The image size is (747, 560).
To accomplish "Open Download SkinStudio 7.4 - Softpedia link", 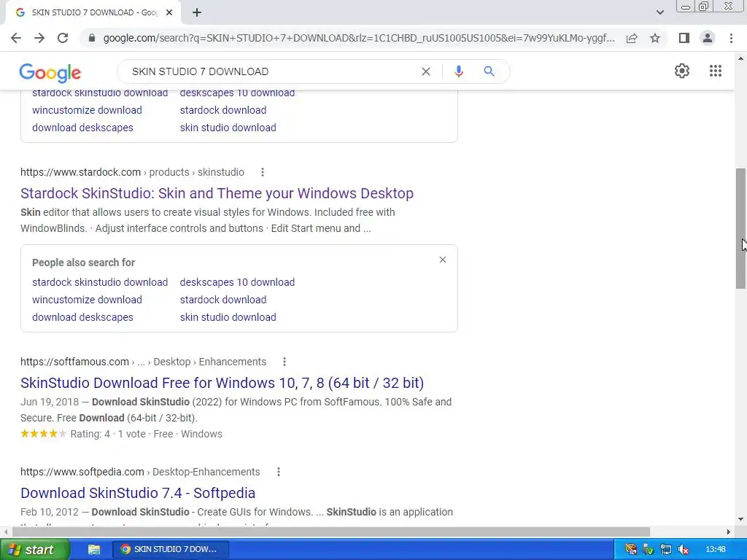I will coord(138,493).
